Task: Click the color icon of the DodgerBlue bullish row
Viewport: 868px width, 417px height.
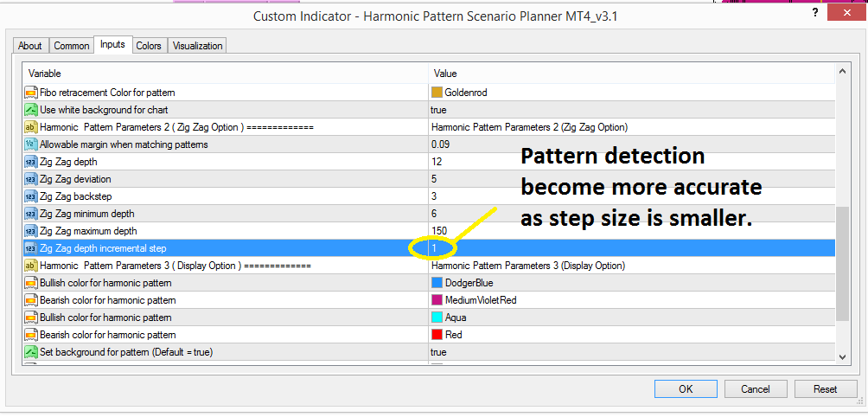Action: (x=31, y=283)
